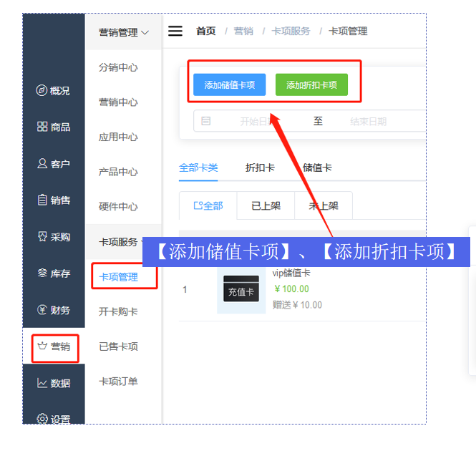The image size is (476, 451).
Task: Open the 财务 finance sidebar item
Action: 53,310
